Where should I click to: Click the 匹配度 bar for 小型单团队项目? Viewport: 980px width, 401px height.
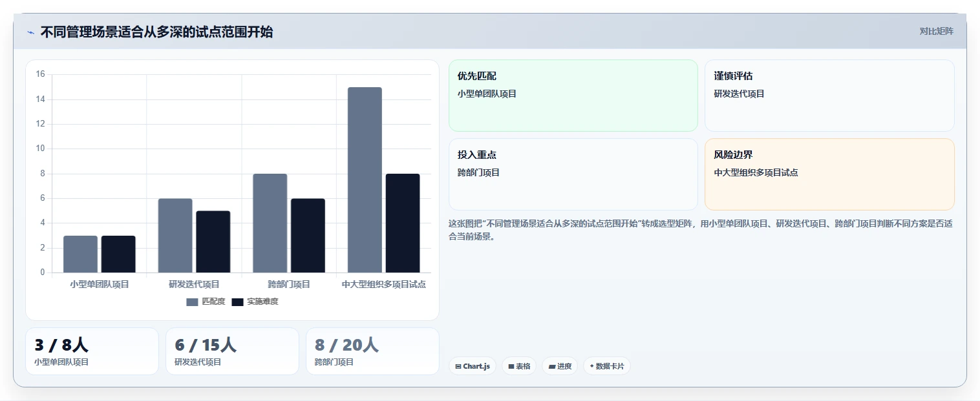[x=80, y=254]
